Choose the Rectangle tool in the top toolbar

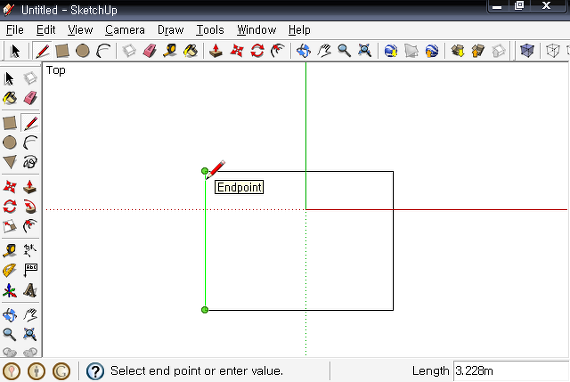click(x=62, y=51)
